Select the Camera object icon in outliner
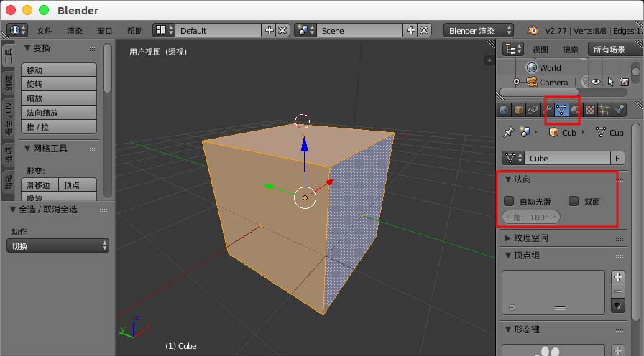Screen dimensions: 644x356 (x=531, y=82)
